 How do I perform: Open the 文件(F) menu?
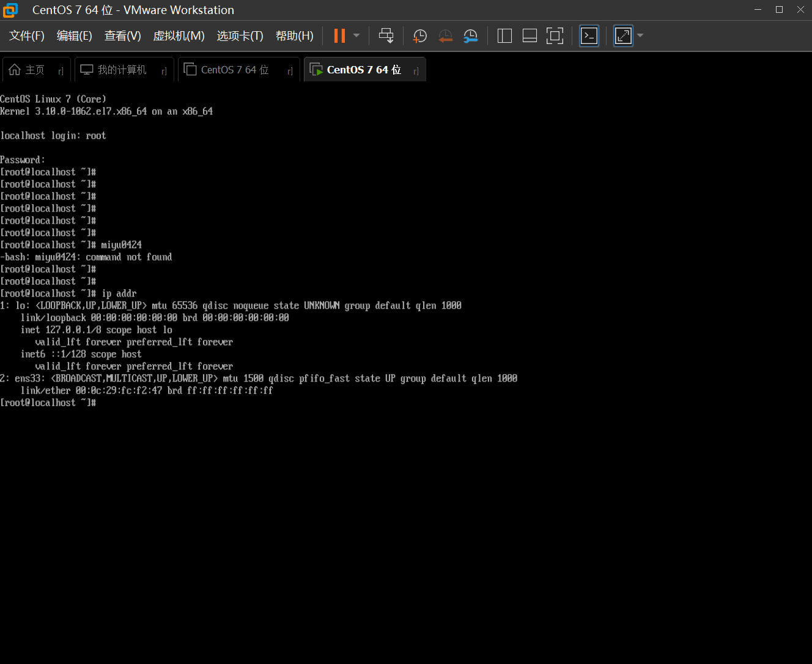click(x=27, y=36)
